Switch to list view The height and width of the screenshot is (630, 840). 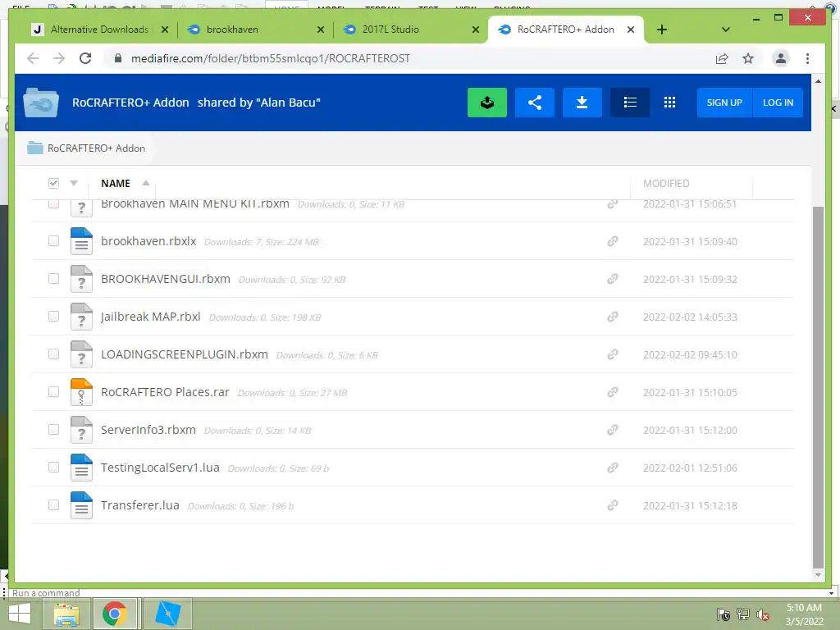630,103
